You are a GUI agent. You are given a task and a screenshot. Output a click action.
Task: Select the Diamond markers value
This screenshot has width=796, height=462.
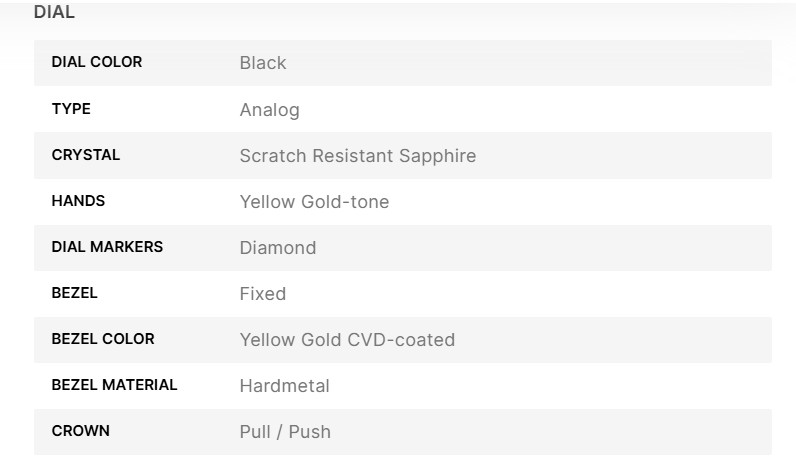pyautogui.click(x=277, y=248)
